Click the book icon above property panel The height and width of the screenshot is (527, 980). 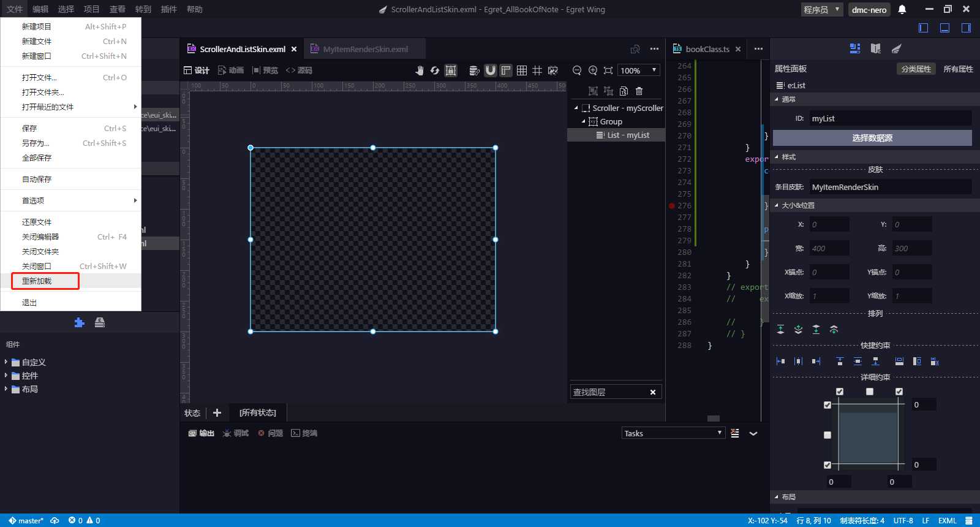point(875,48)
